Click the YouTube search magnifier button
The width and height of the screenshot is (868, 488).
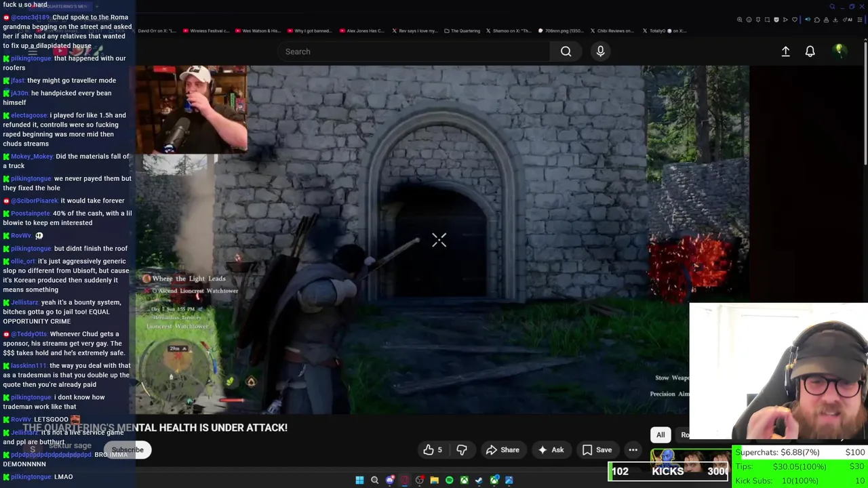[x=566, y=52]
